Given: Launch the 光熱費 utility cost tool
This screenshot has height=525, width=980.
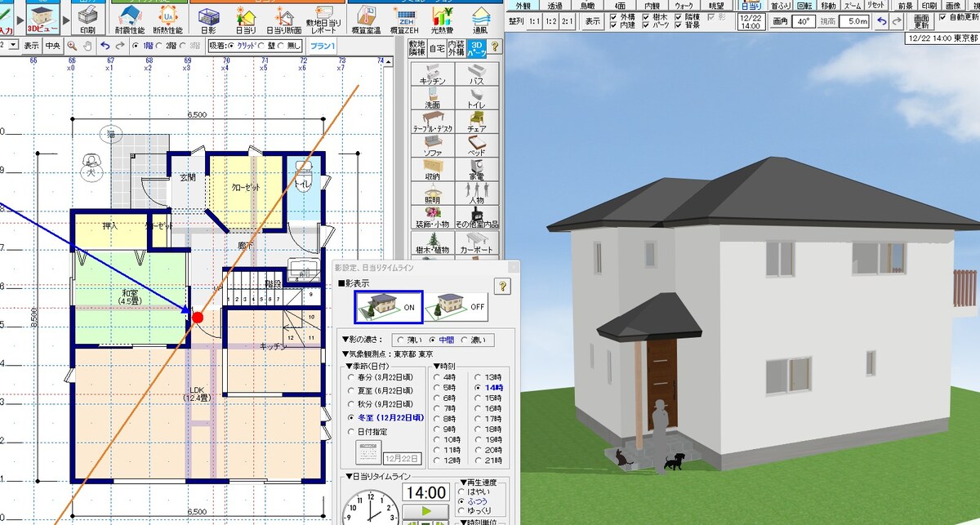Looking at the screenshot, I should click(x=442, y=20).
